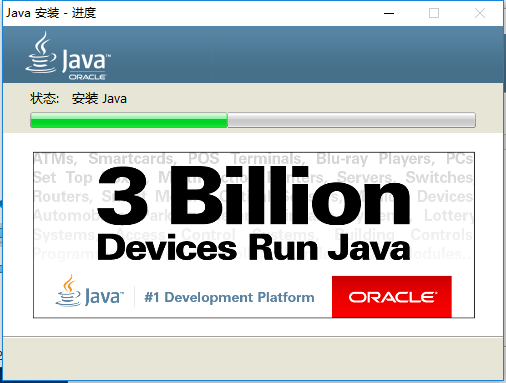Click the "3 Billion" headline text

point(253,196)
